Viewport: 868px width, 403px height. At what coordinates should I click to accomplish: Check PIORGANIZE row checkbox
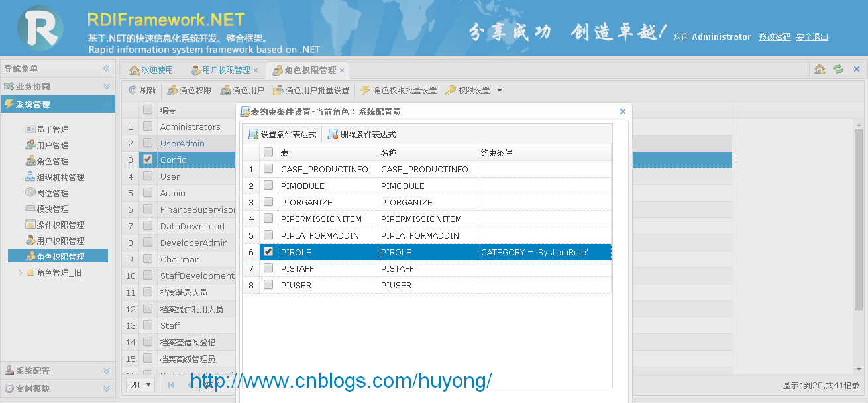tap(268, 202)
